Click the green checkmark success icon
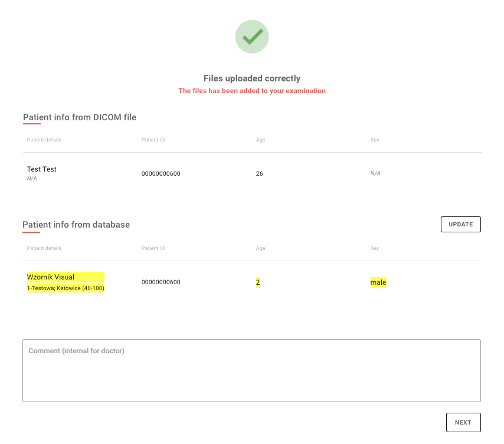Screen dimensions: 504x444 point(252,37)
